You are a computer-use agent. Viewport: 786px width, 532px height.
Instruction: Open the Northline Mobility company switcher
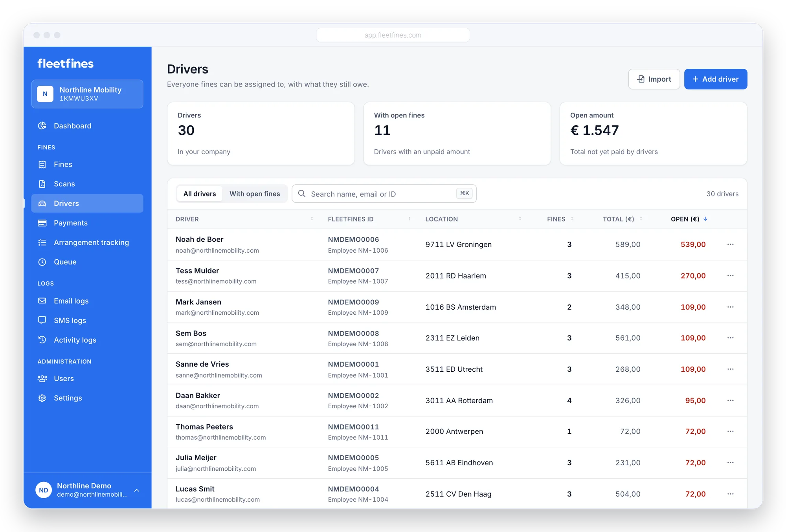pyautogui.click(x=87, y=94)
